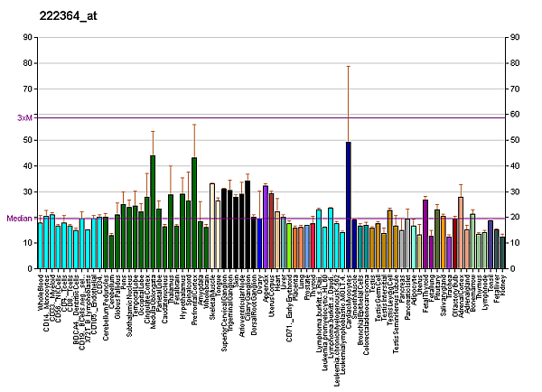Click the Median label on left axis
Screen dimensions: 542x392
tap(19, 218)
